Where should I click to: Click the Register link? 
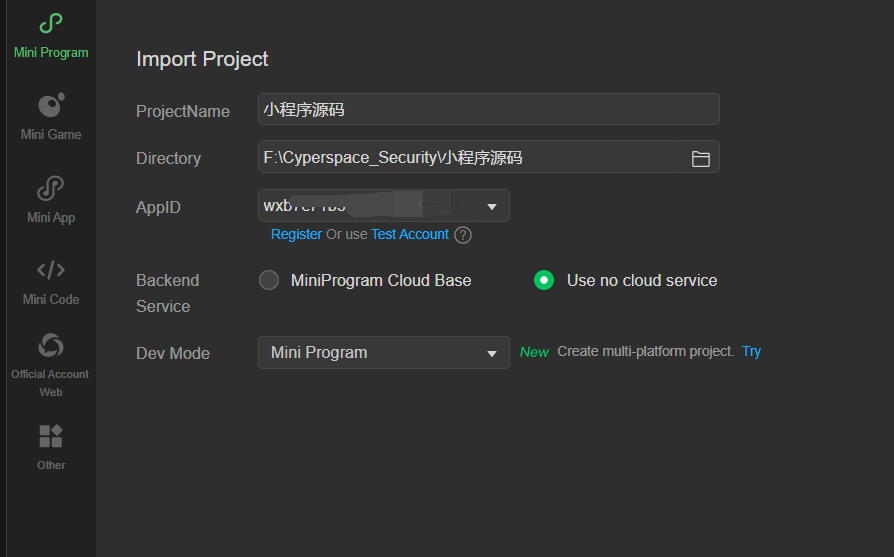[296, 234]
